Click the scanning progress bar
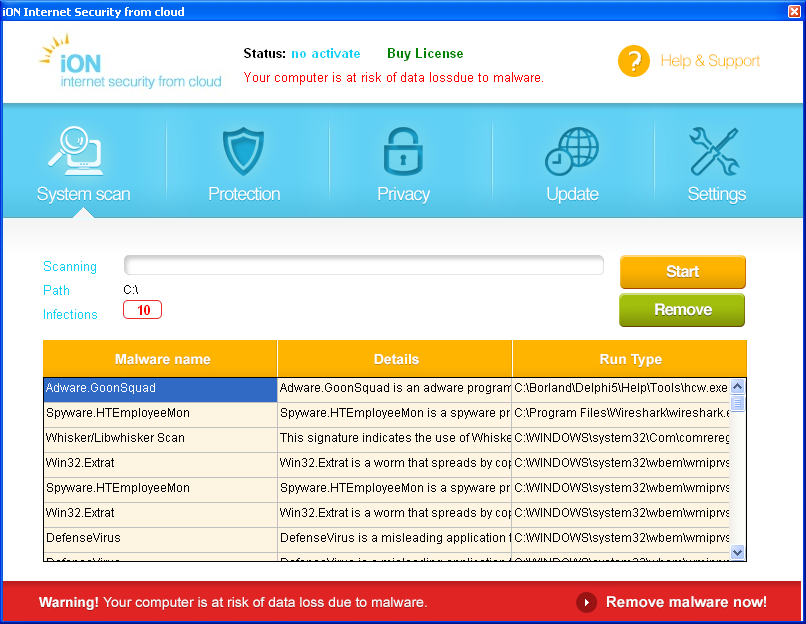 pos(364,265)
